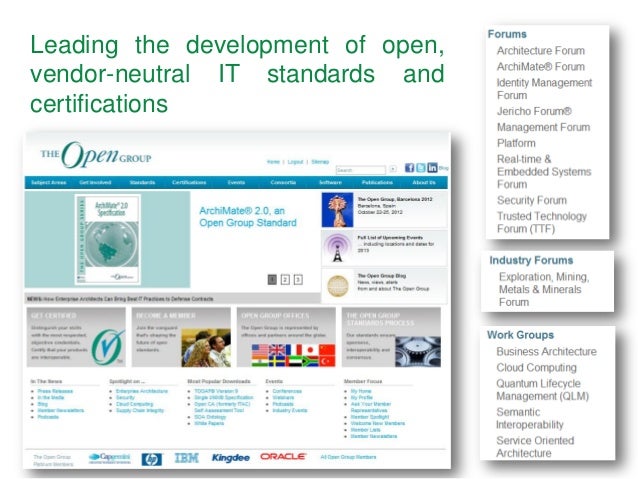This screenshot has width=638, height=479.
Task: Click the site Search input field
Action: 361,170
